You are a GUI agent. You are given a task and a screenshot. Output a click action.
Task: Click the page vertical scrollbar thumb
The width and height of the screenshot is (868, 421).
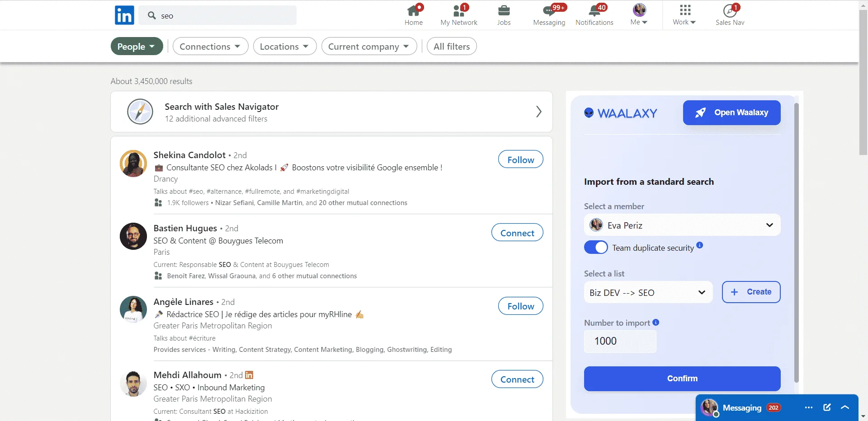tap(863, 83)
